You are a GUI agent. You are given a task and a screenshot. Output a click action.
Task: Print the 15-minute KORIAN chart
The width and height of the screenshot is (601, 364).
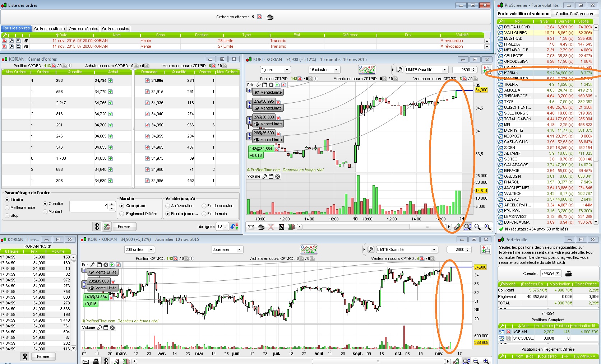pos(261,227)
